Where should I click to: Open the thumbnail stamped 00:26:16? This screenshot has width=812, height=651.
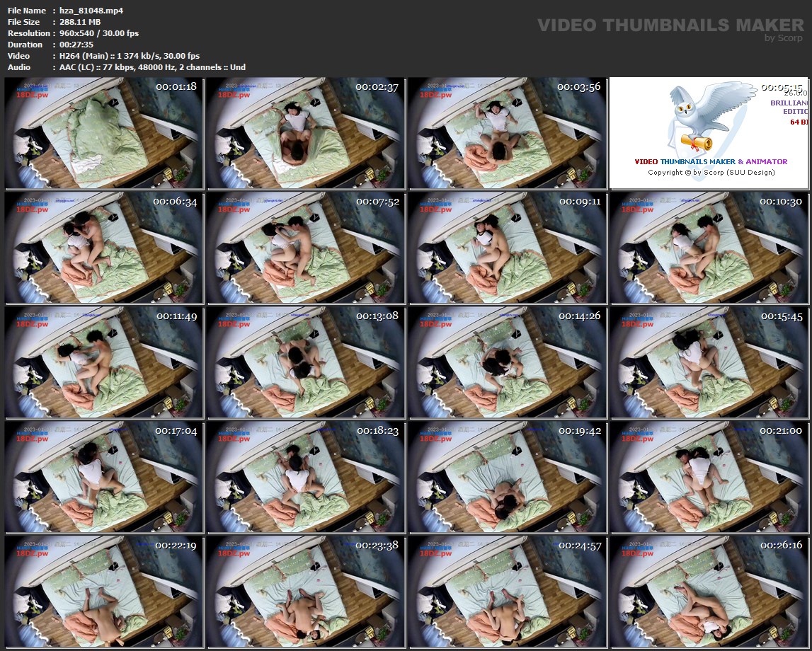(709, 592)
